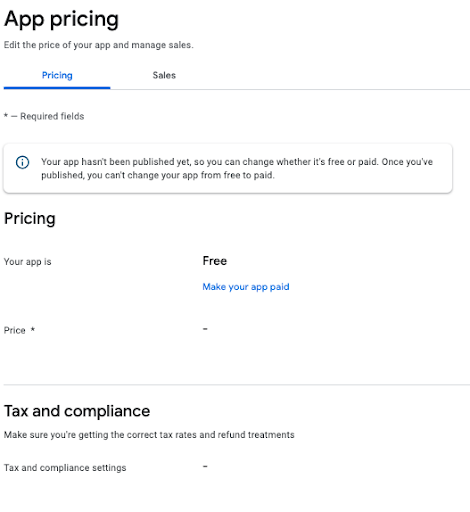Click the 'Make your app paid' link
470x512 pixels.
tap(246, 287)
